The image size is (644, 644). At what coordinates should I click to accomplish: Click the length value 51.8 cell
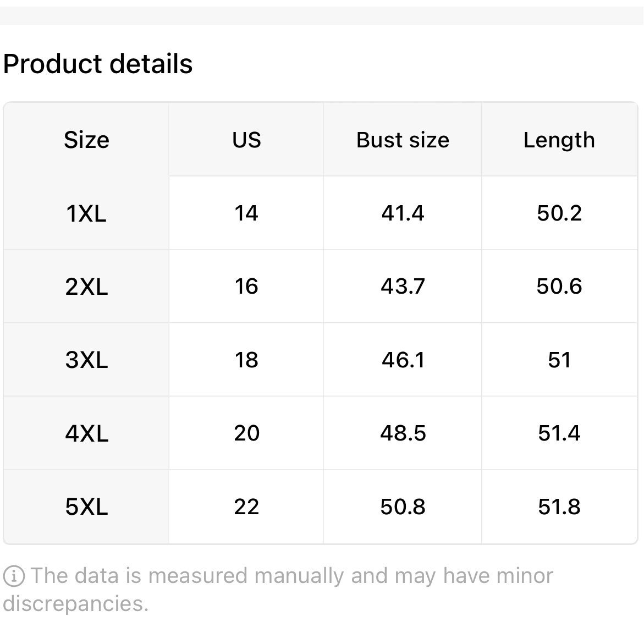pyautogui.click(x=559, y=507)
